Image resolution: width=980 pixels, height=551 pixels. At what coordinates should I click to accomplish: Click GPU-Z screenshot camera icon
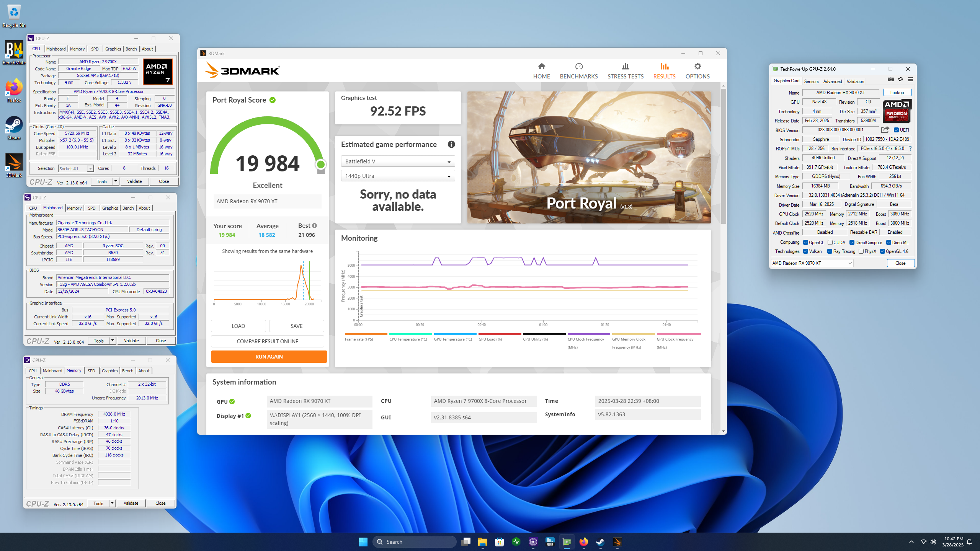coord(891,79)
